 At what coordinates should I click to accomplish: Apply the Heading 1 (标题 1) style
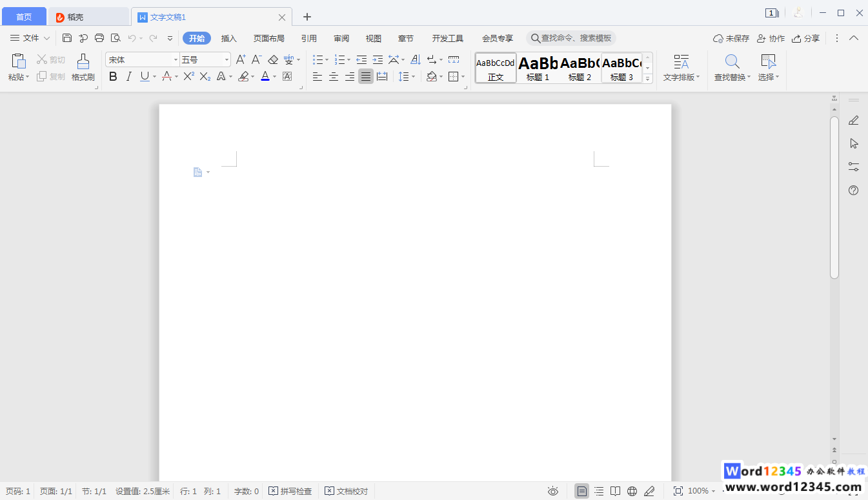coord(538,68)
